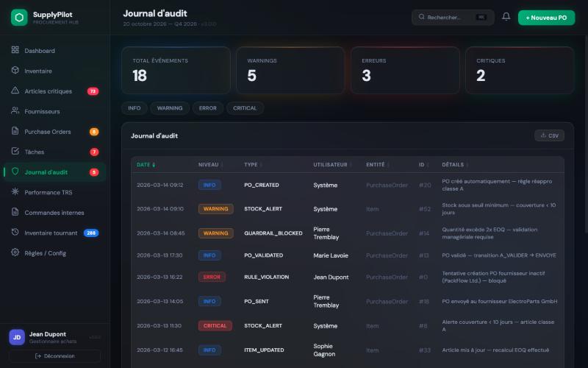Click the ID #33 cell in ITEM_UPDATED row
The height and width of the screenshot is (368, 588).
coord(425,350)
